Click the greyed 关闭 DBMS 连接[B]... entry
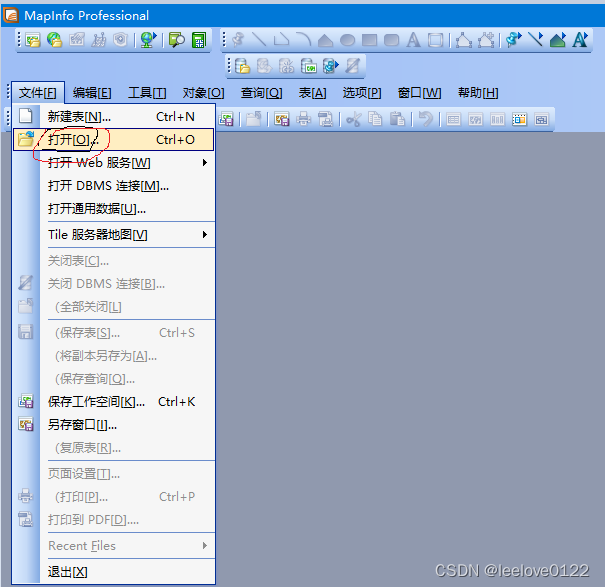605x587 pixels. 114,284
